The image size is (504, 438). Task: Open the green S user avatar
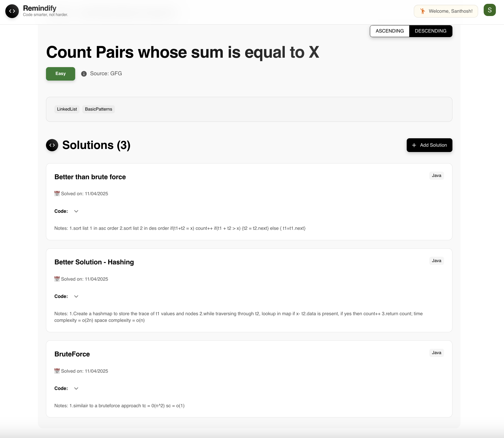(490, 10)
